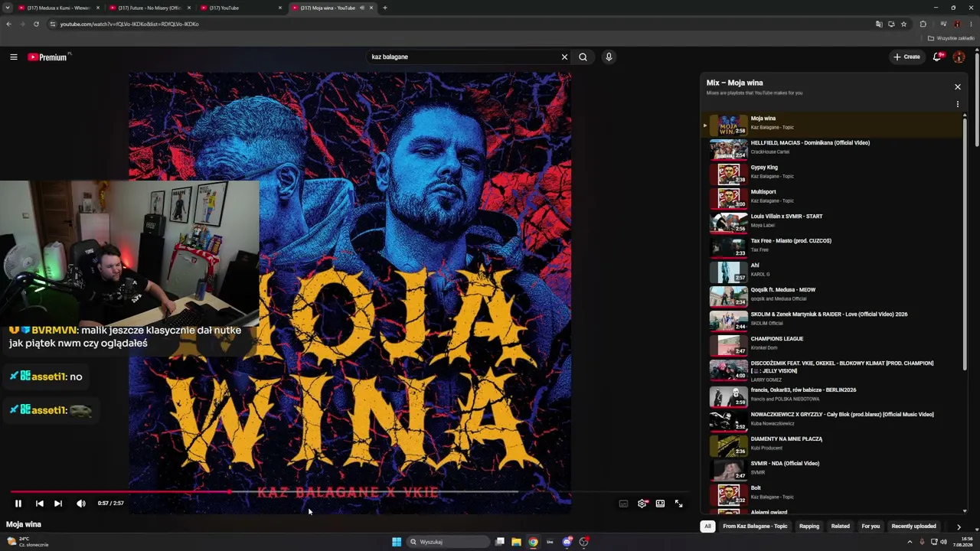Bookmark this page with the star icon
The height and width of the screenshot is (551, 980).
click(904, 24)
